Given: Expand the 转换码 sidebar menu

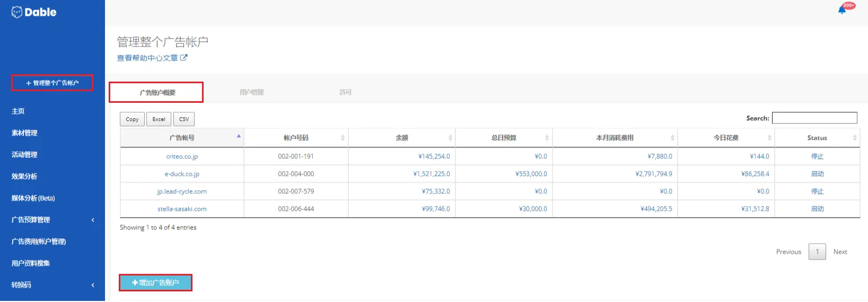Looking at the screenshot, I should tap(93, 285).
